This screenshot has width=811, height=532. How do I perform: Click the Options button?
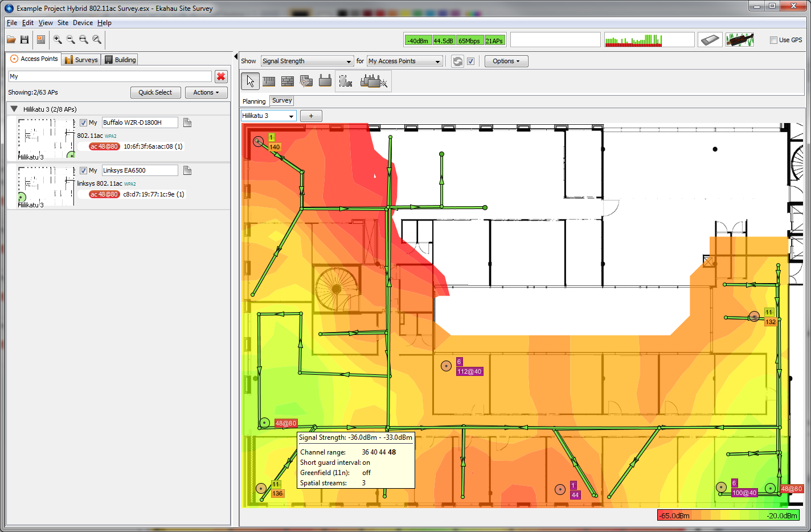click(506, 61)
